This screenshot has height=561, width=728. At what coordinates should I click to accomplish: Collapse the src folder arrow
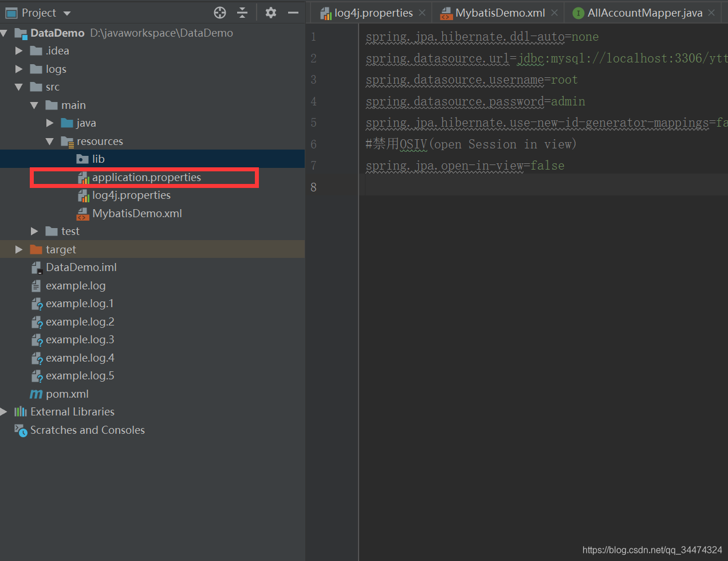(x=19, y=87)
